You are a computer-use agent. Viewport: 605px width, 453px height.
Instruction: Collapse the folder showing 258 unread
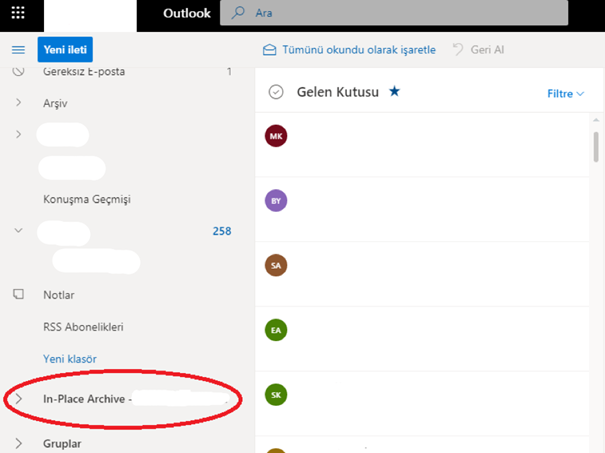click(x=18, y=230)
